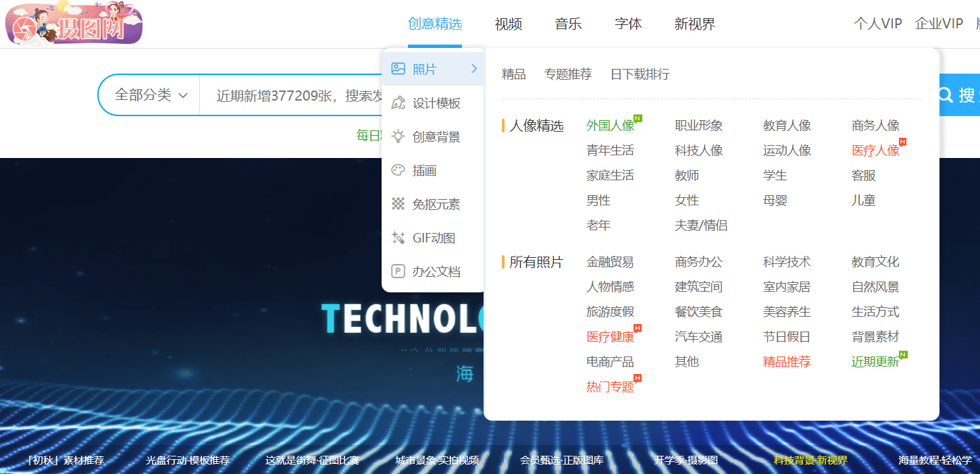Click the 办公文档 P icon
Image resolution: width=980 pixels, height=474 pixels.
click(x=398, y=271)
